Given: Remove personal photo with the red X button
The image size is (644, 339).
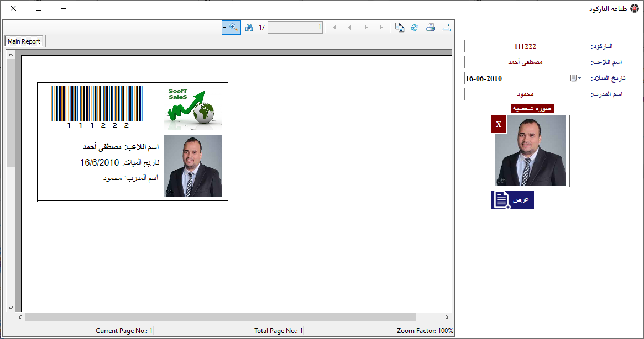Looking at the screenshot, I should click(x=499, y=125).
